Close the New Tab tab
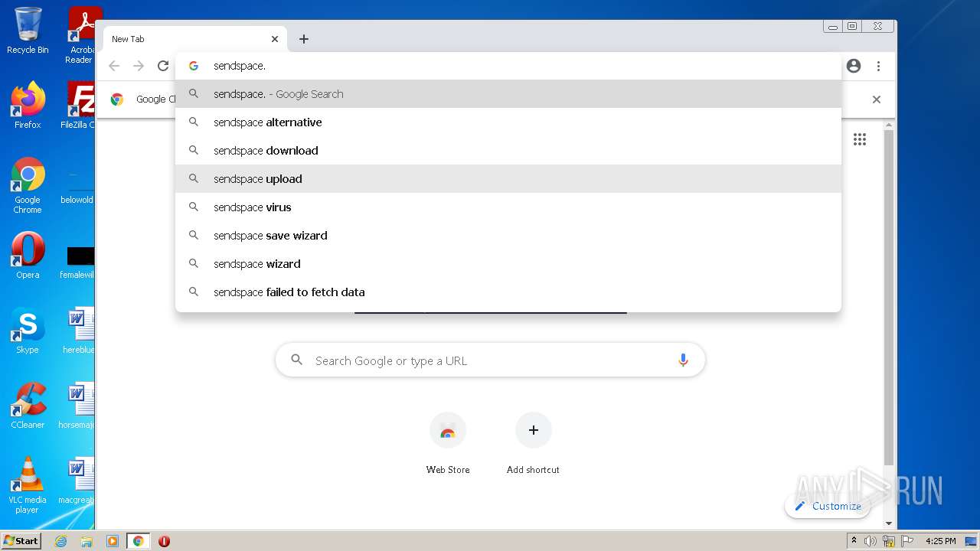 coord(275,39)
